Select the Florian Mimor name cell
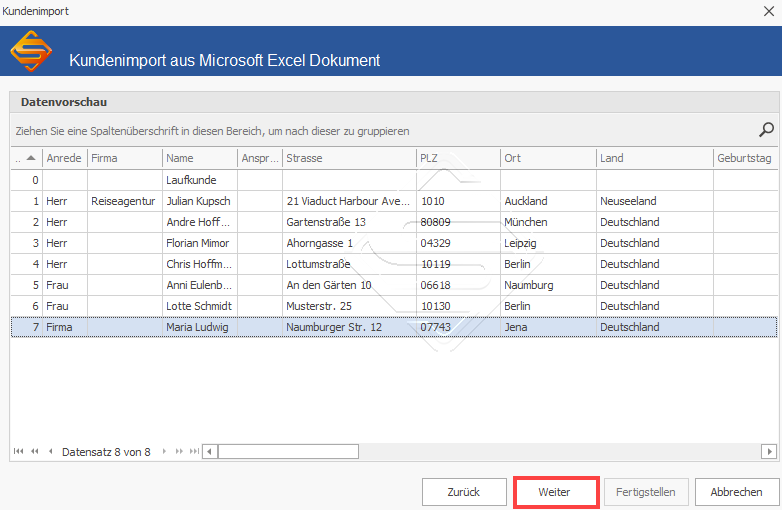 200,243
